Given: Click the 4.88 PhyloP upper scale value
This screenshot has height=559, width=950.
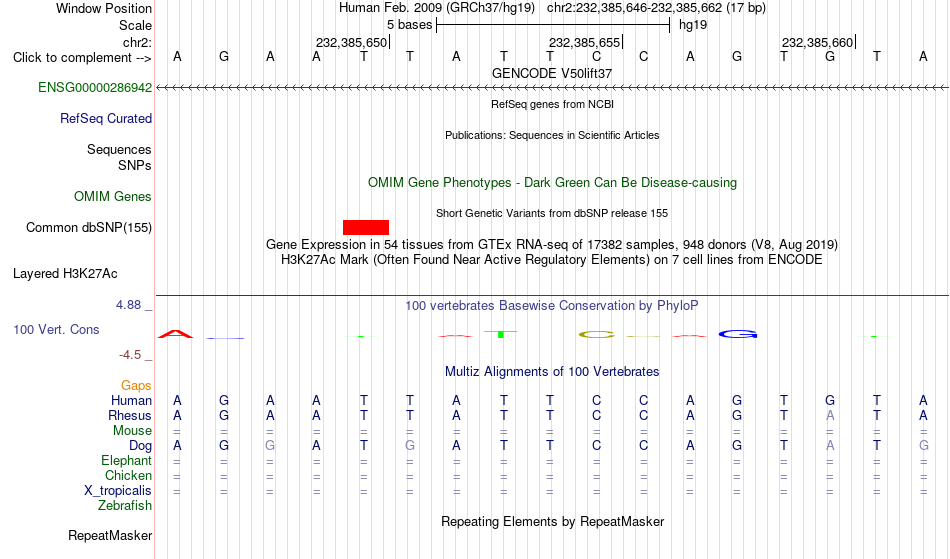Looking at the screenshot, I should tap(128, 305).
